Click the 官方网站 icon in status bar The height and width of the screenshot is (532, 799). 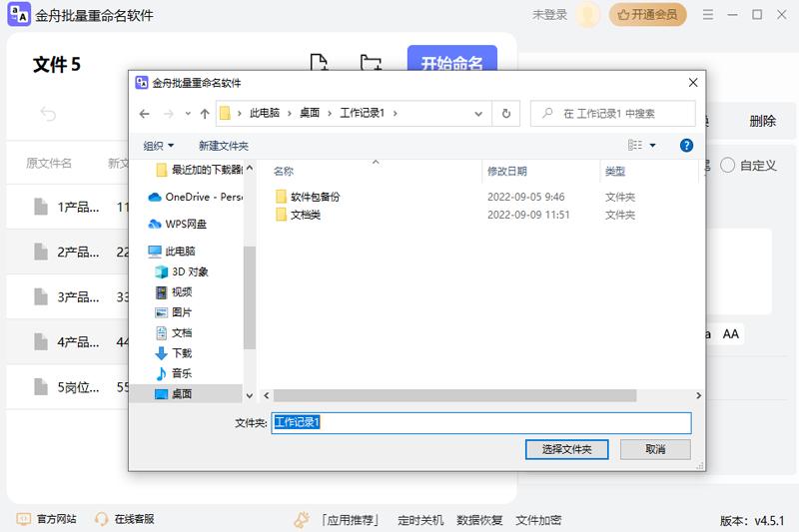(x=23, y=519)
